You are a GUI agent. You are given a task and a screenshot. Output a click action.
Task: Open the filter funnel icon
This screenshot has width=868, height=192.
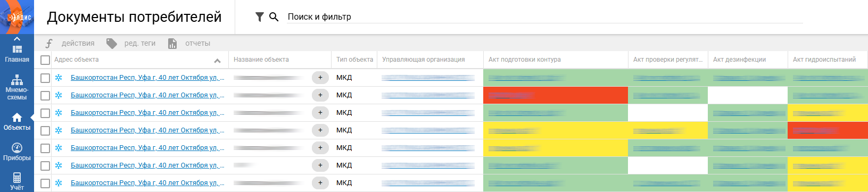click(x=259, y=17)
